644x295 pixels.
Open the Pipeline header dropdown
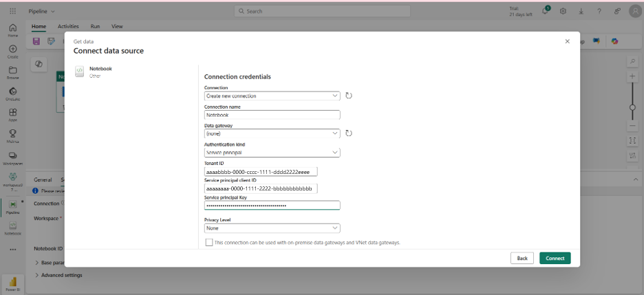(42, 11)
